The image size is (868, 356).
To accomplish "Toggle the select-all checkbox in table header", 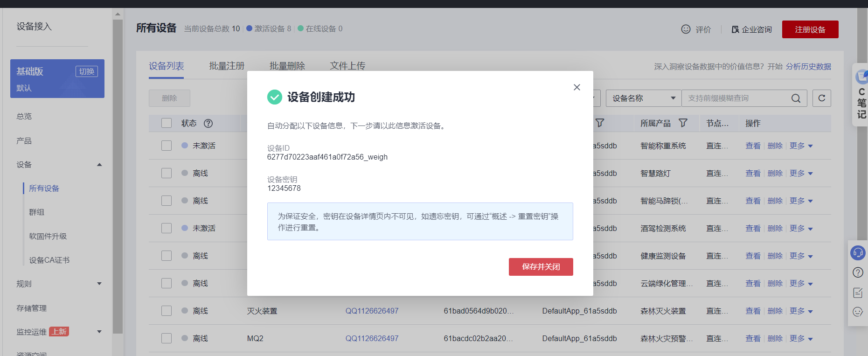I will coord(167,123).
